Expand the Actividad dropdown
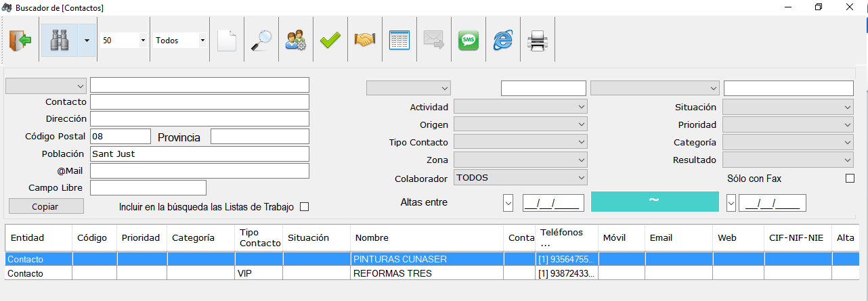 [520, 107]
